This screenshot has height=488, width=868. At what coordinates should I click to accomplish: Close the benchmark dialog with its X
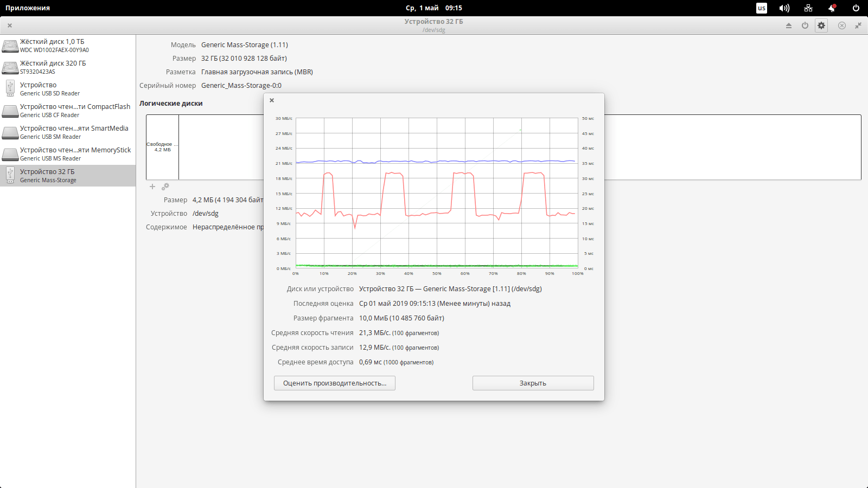[272, 100]
